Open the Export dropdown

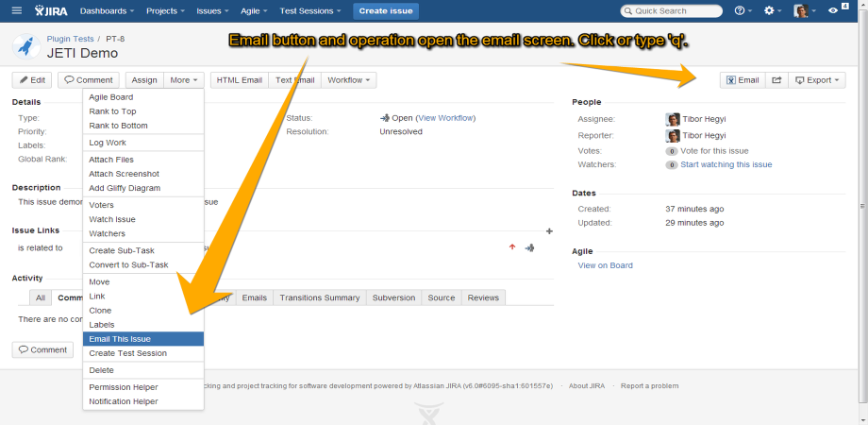(x=816, y=80)
